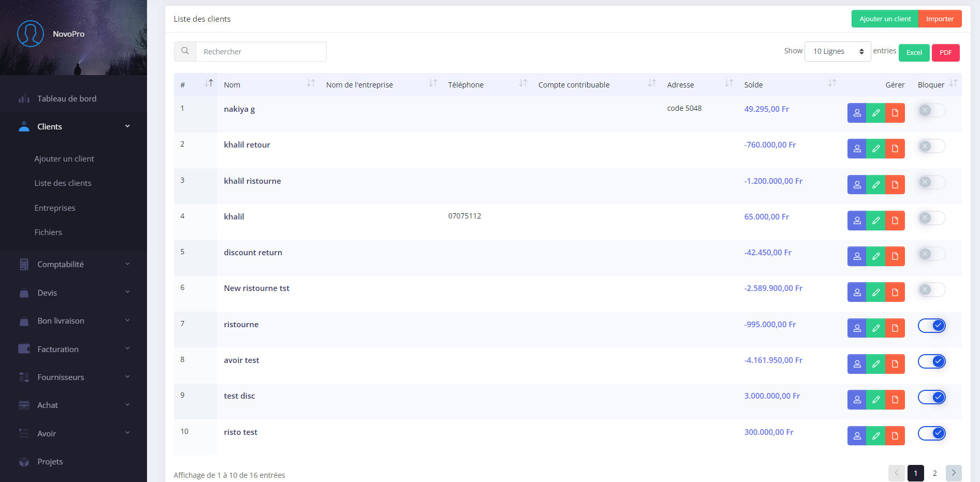Screen dimensions: 980x482
Task: Open the user profile icon for discount return
Action: [x=857, y=256]
